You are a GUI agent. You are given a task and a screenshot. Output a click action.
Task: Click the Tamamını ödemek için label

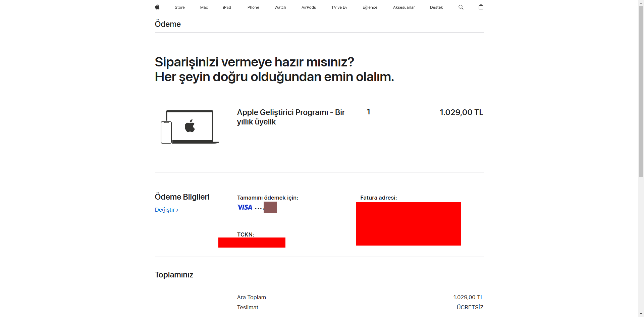click(x=268, y=198)
